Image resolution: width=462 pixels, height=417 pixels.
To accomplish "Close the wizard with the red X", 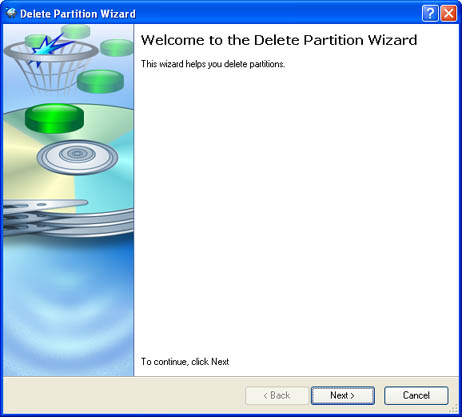I will point(449,14).
